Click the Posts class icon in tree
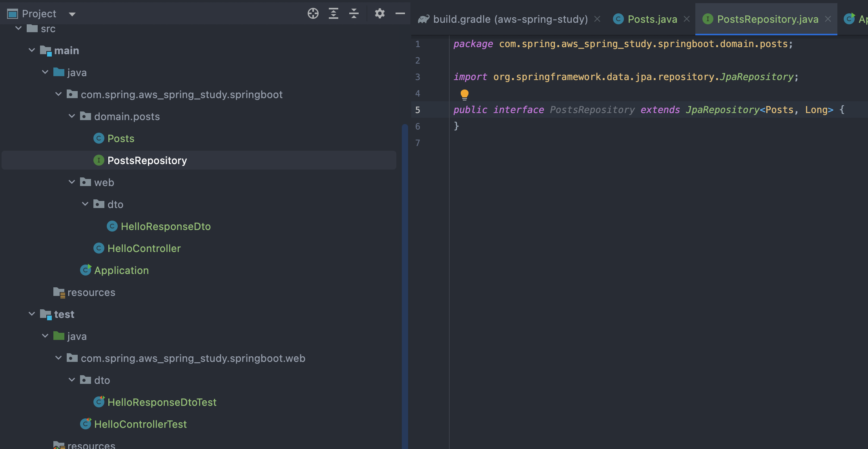 (x=99, y=138)
